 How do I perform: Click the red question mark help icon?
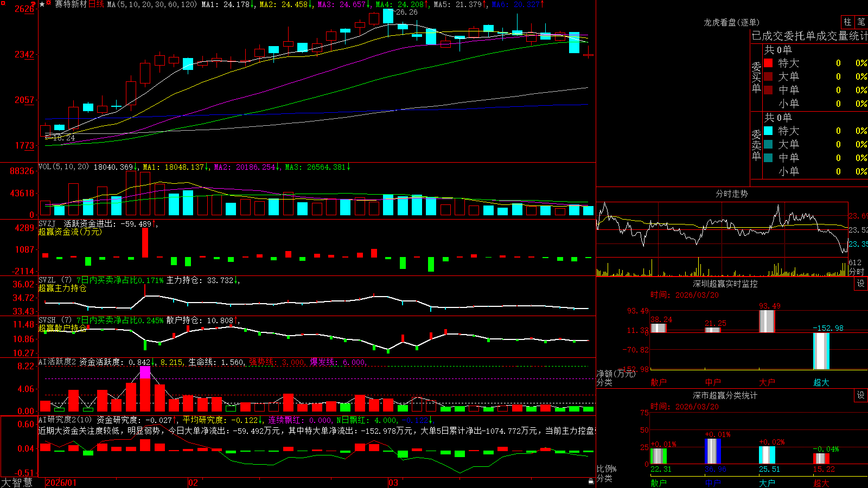(34, 4)
